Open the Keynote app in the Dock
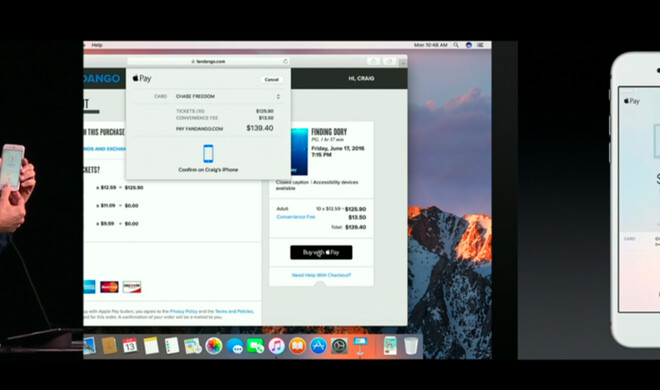Image resolution: width=660 pixels, height=390 pixels. tap(361, 345)
